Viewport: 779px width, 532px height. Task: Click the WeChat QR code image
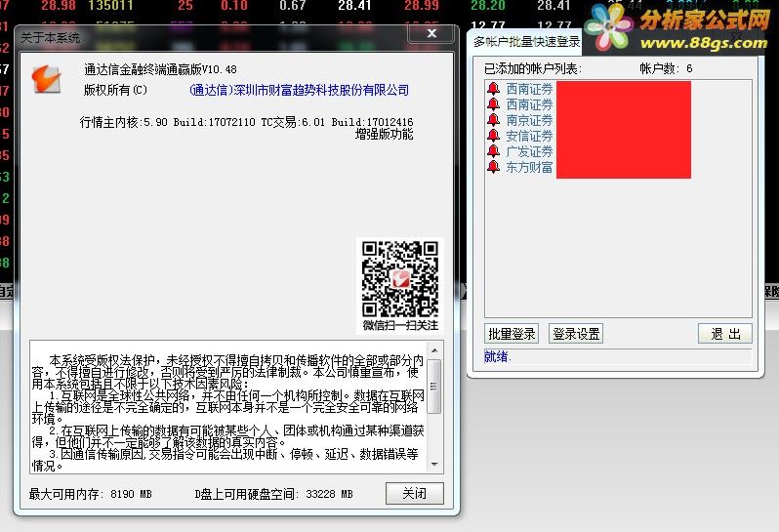[x=400, y=278]
